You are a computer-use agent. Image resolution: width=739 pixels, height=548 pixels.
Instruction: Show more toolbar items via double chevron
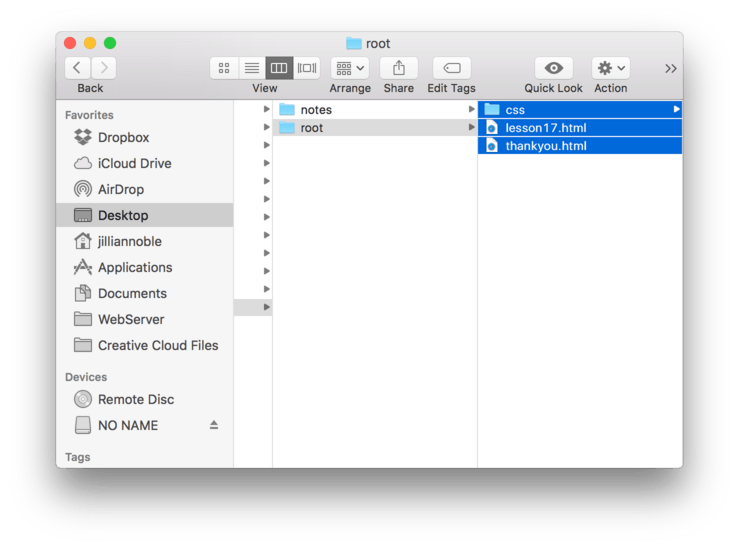coord(671,69)
